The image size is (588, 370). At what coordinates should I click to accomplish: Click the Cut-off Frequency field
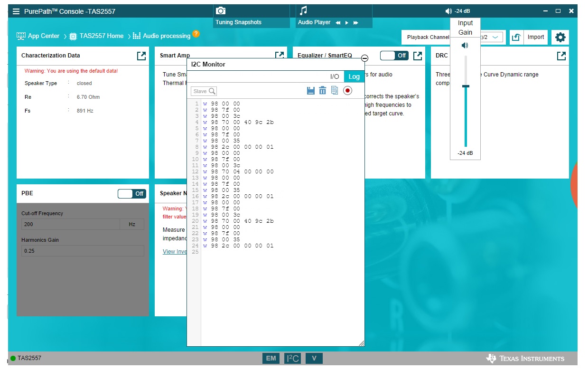tap(70, 224)
